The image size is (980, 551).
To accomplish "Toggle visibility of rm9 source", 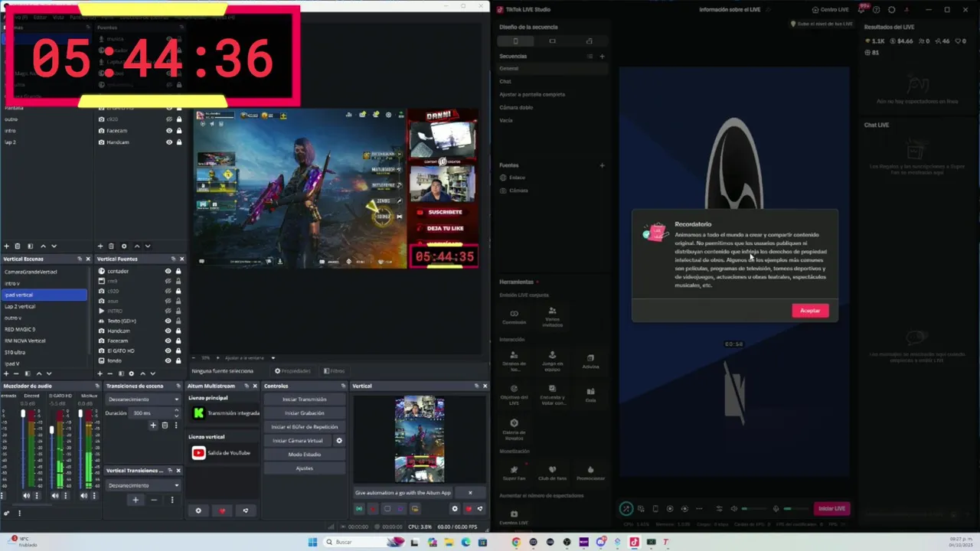I will 168,281.
